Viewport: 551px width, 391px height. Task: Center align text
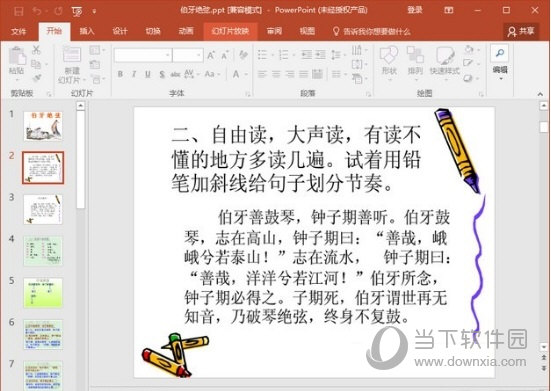tap(276, 74)
